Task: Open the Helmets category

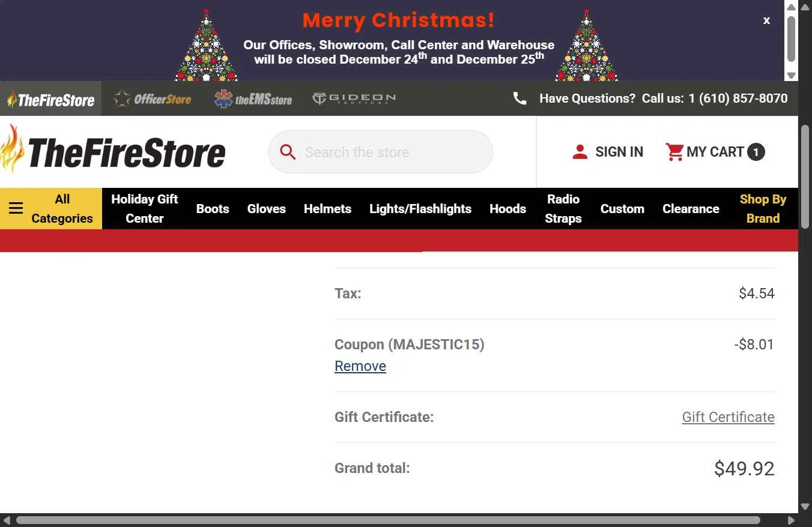Action: [x=327, y=209]
